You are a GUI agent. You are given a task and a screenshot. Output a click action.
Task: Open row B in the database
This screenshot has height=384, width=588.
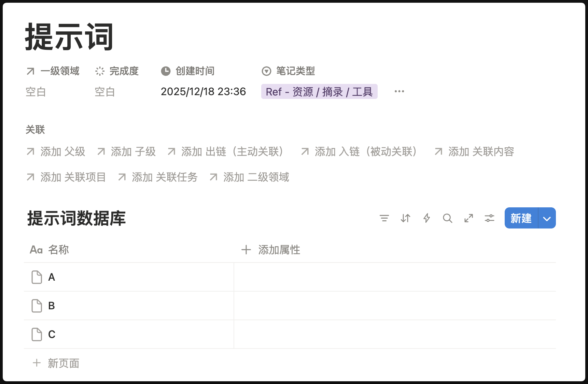52,306
